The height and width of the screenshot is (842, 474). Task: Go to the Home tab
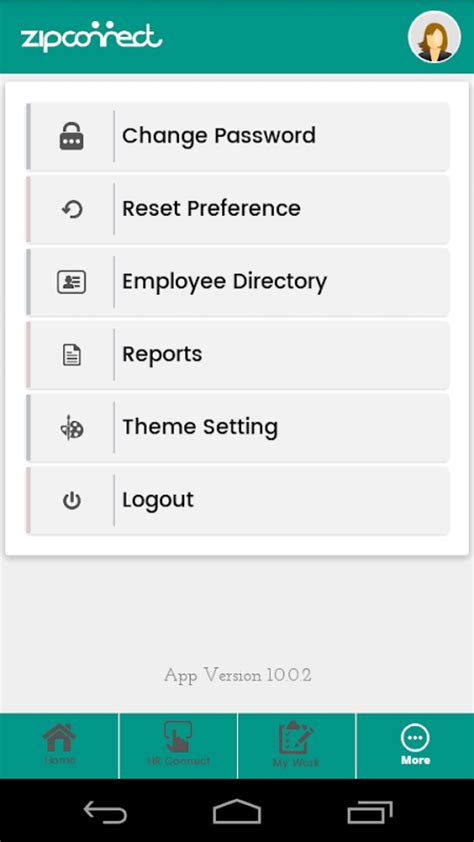59,745
